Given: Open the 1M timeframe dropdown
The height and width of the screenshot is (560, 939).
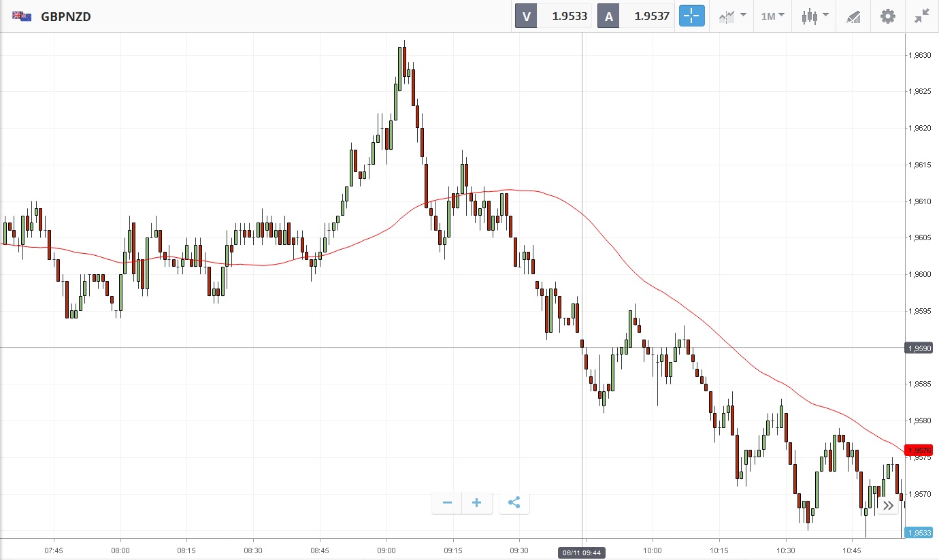Looking at the screenshot, I should click(772, 16).
